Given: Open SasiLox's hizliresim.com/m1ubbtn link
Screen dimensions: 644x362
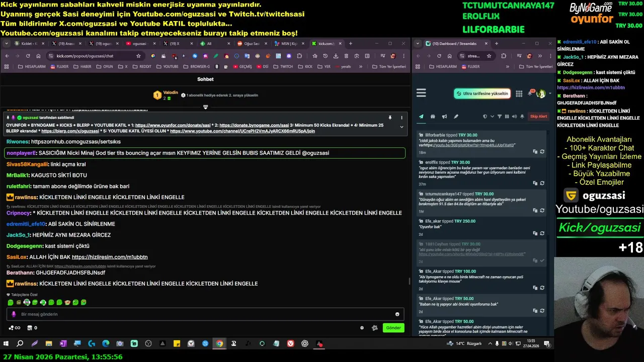Looking at the screenshot, I should (110, 257).
